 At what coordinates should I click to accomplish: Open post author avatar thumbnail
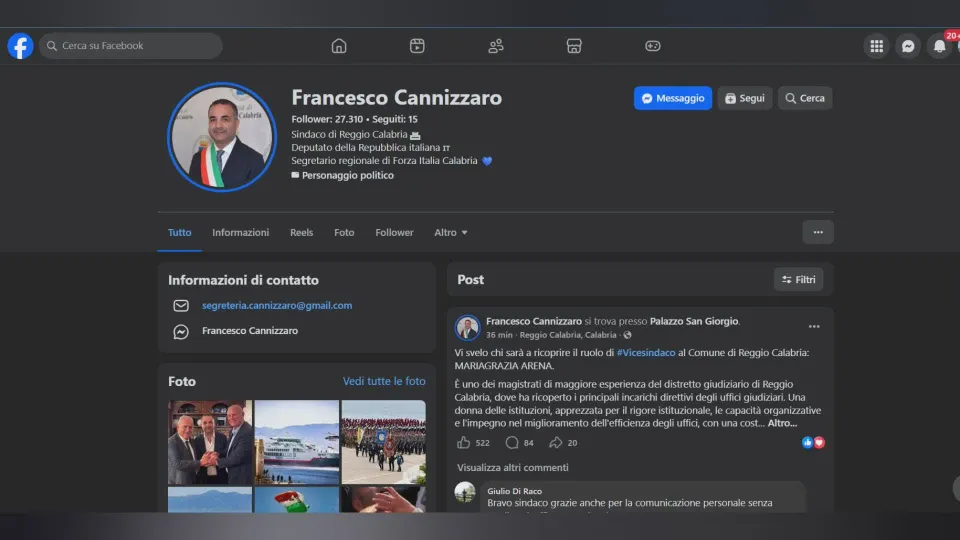467,328
